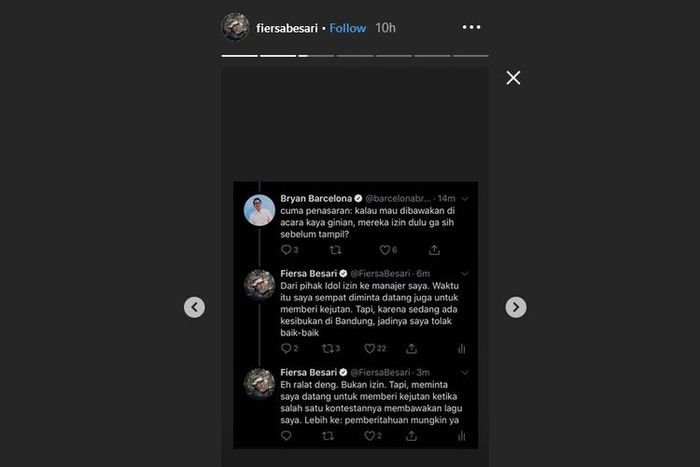Click the fiersabesari story profile picture
This screenshot has width=700, height=467.
235,27
